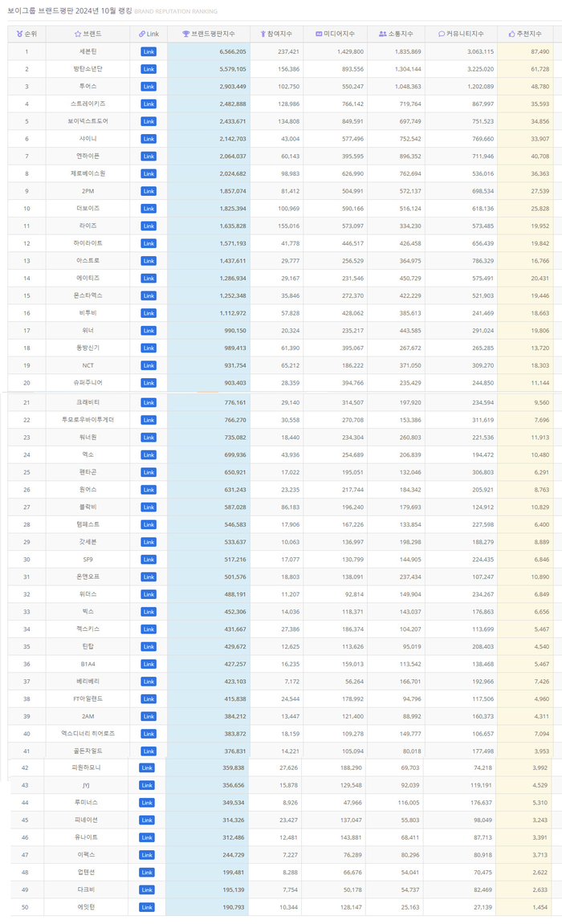The height and width of the screenshot is (924, 562).
Task: Click the reputation index value 5,579,105
Action: coord(233,70)
